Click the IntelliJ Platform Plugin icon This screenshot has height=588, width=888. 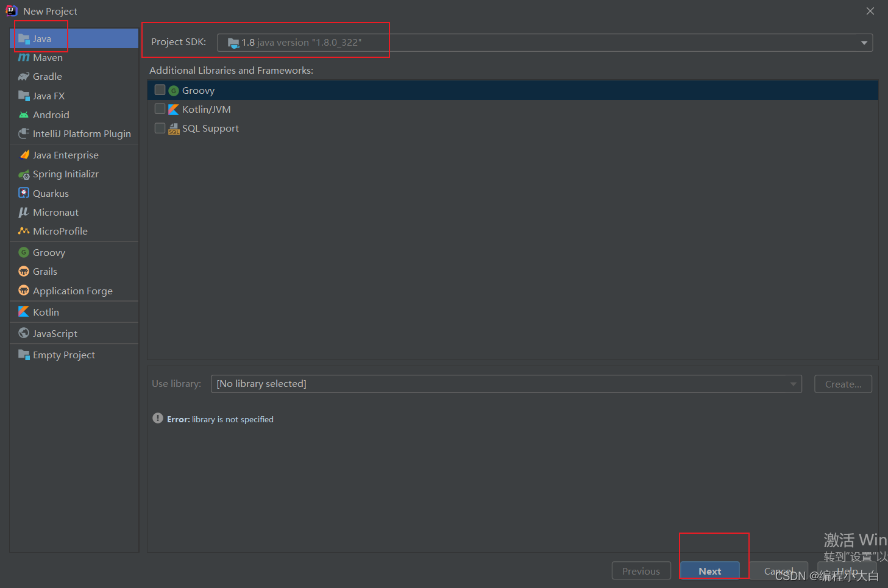pyautogui.click(x=24, y=133)
